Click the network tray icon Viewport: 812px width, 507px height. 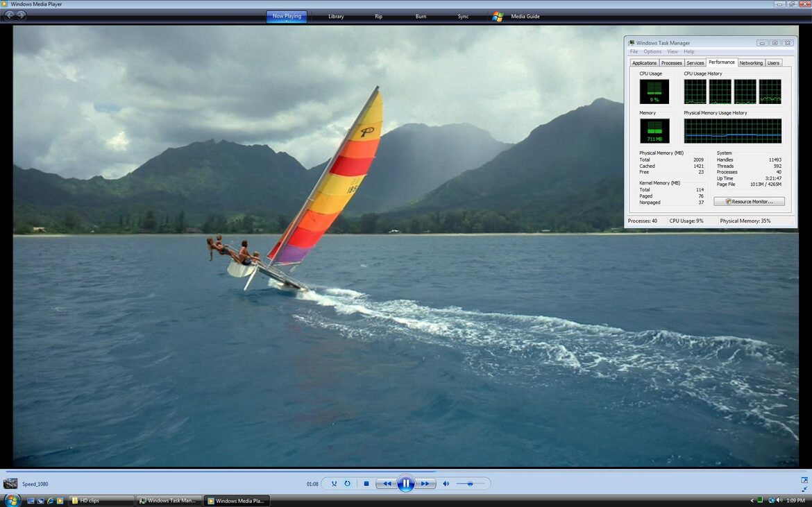click(x=772, y=500)
